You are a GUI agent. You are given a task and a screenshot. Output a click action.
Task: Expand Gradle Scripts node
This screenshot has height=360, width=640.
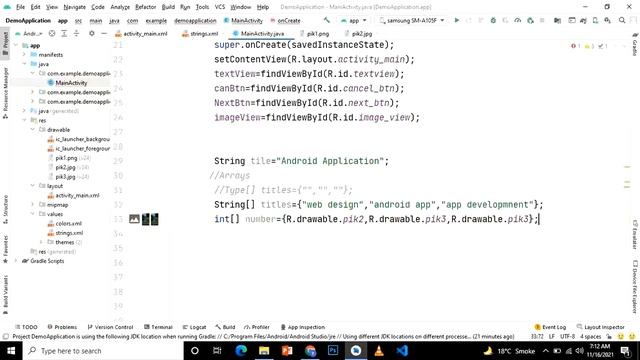click(x=16, y=261)
